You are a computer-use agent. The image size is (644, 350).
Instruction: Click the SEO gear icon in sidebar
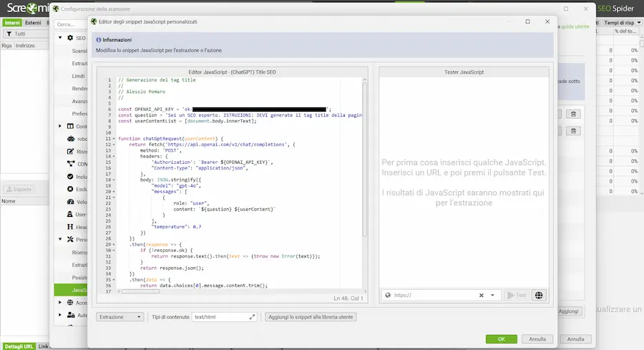pos(70,38)
